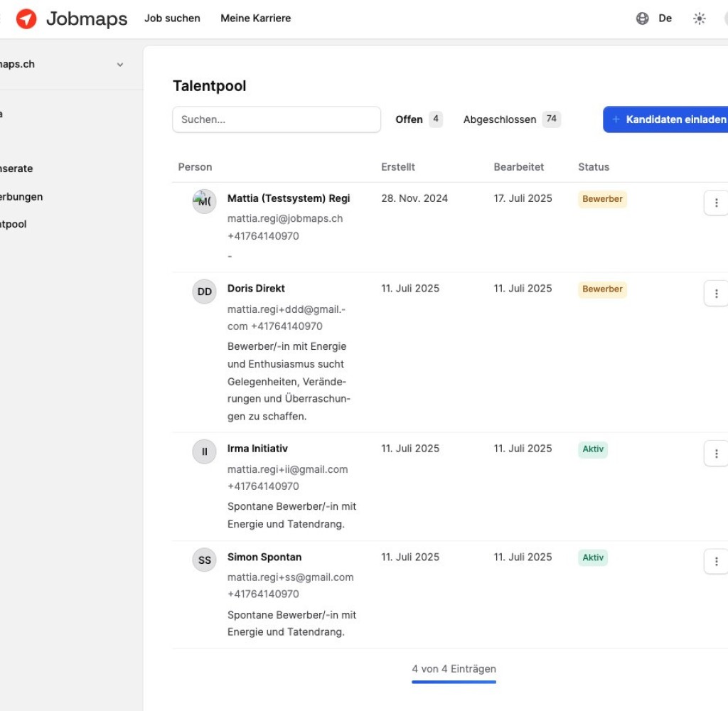Viewport: 728px width, 711px height.
Task: Open the Job suchen menu item
Action: pos(172,18)
